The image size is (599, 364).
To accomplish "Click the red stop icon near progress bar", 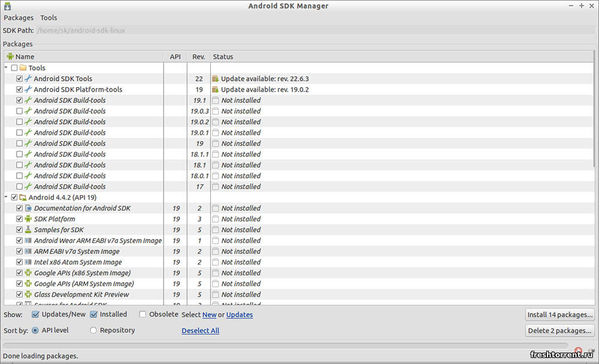I will (x=579, y=350).
